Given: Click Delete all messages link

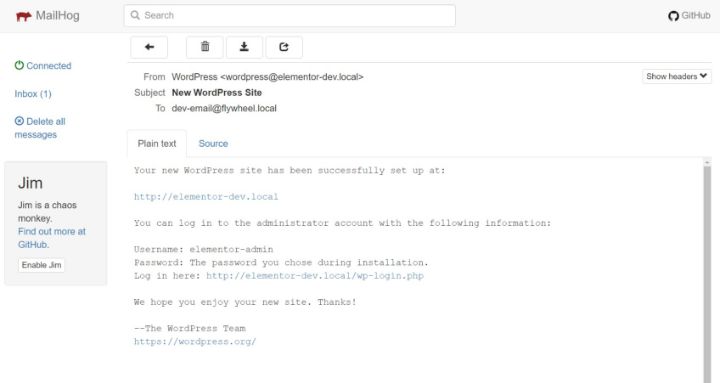Looking at the screenshot, I should pyautogui.click(x=40, y=128).
